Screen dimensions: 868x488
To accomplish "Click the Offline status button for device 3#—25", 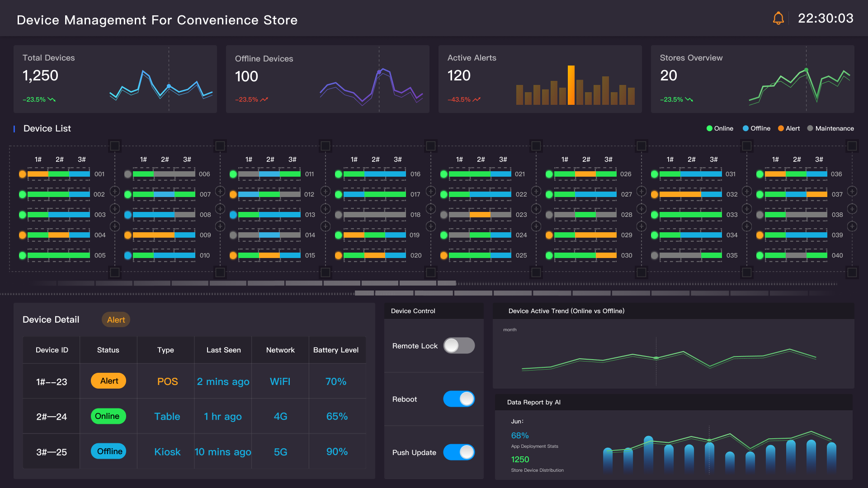I will (108, 451).
